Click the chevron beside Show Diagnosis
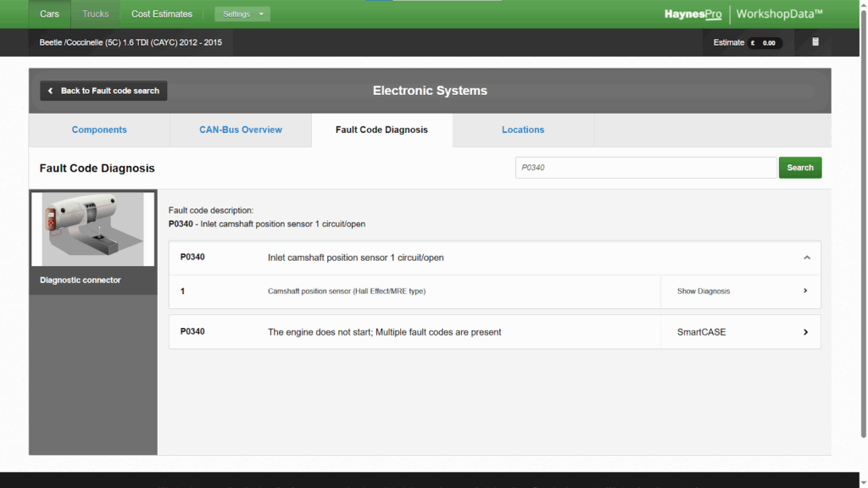Screen dimensions: 868x488 pos(805,291)
